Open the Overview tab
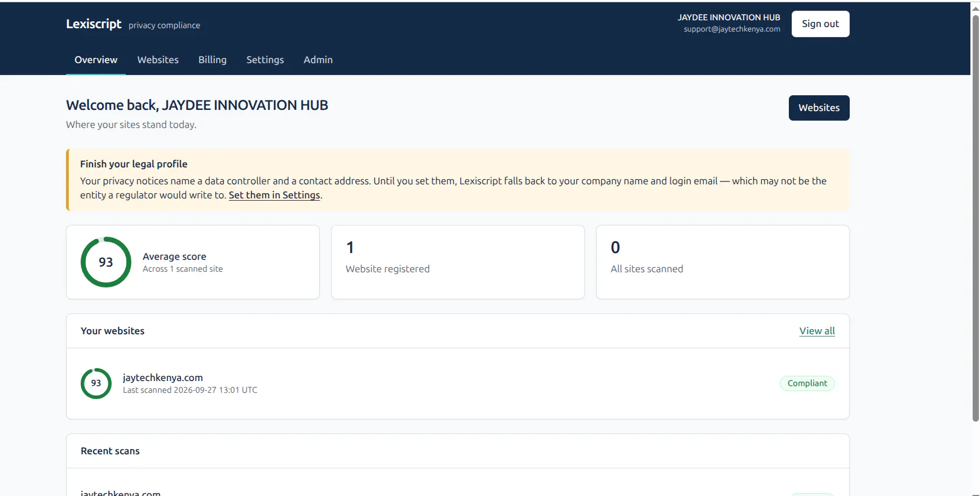Screen dimensions: 980x496 point(96,60)
